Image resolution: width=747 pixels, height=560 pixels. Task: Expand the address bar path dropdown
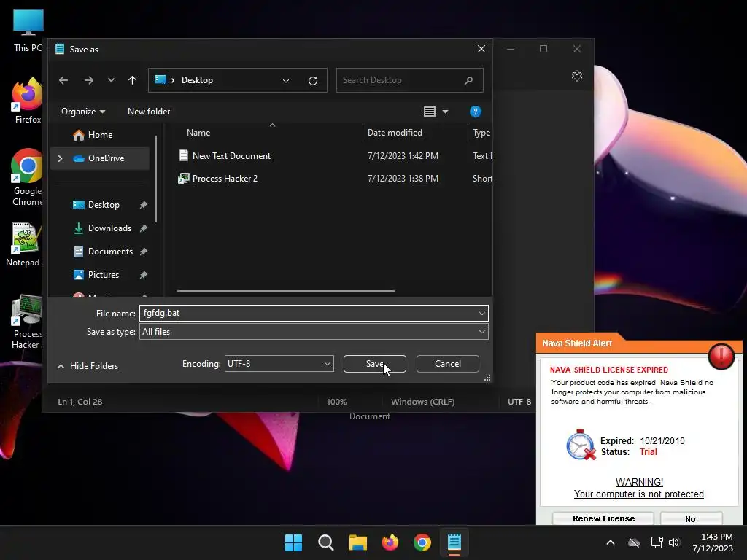tap(286, 80)
